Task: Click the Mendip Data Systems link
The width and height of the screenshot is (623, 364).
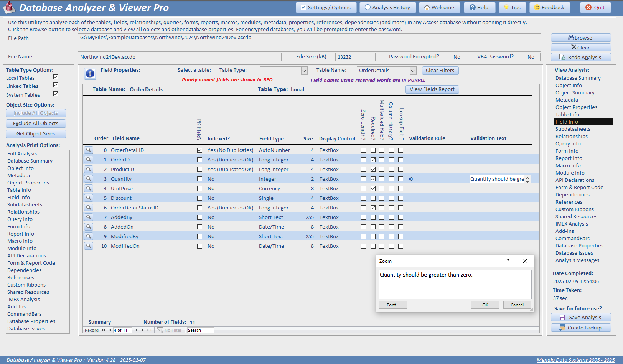Action: (x=575, y=360)
